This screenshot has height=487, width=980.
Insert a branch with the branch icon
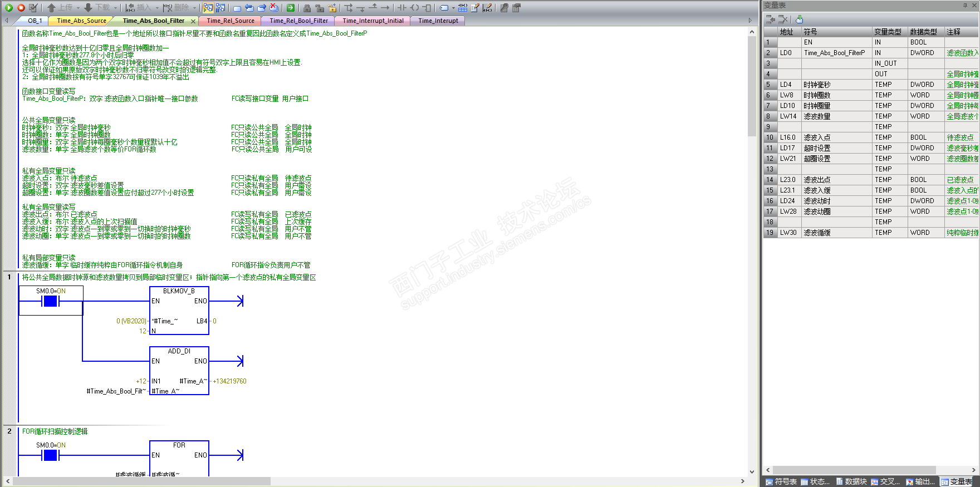pyautogui.click(x=349, y=8)
